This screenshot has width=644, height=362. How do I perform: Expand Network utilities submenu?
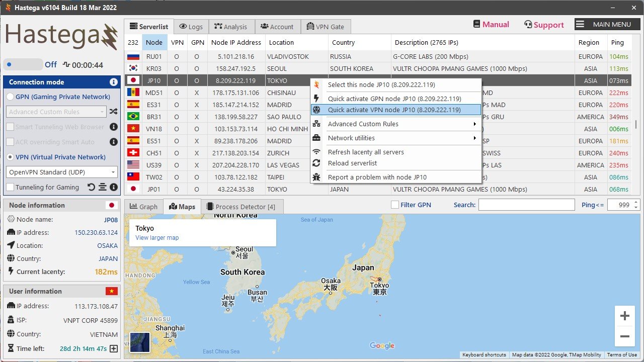(396, 138)
